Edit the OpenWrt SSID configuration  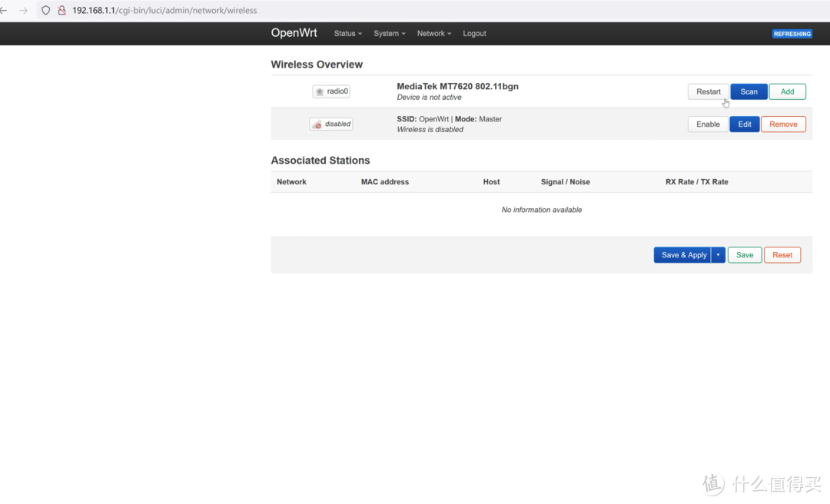pyautogui.click(x=745, y=124)
